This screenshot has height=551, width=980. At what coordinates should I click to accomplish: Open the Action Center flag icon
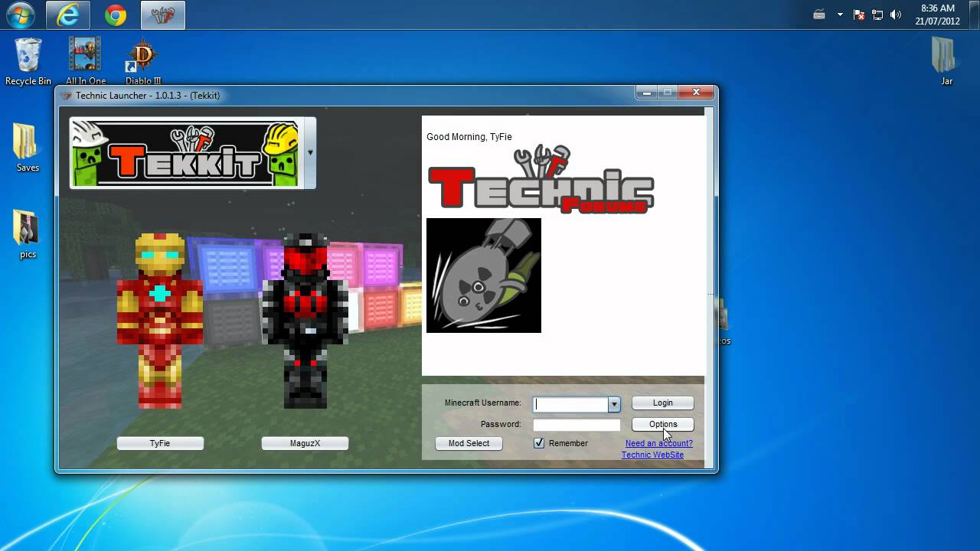859,15
